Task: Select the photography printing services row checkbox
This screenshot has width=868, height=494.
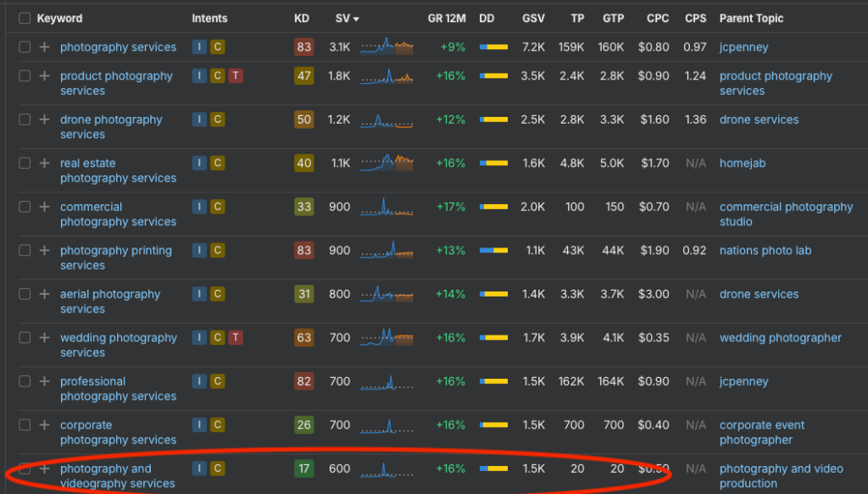Action: click(25, 251)
